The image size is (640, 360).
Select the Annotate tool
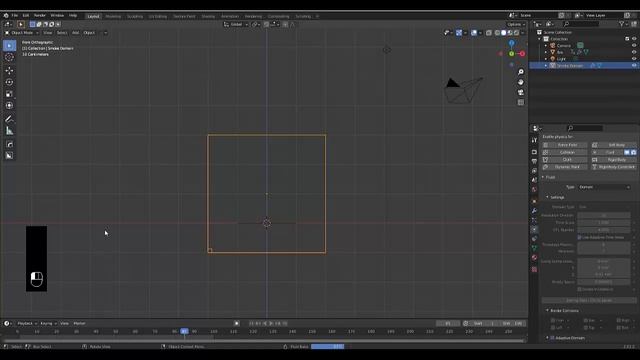[x=9, y=119]
